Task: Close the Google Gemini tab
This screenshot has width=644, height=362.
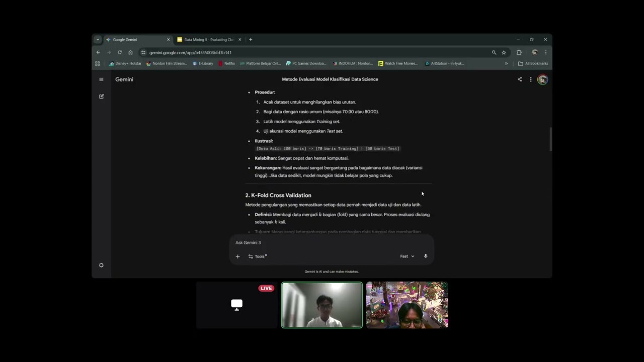Action: 168,40
